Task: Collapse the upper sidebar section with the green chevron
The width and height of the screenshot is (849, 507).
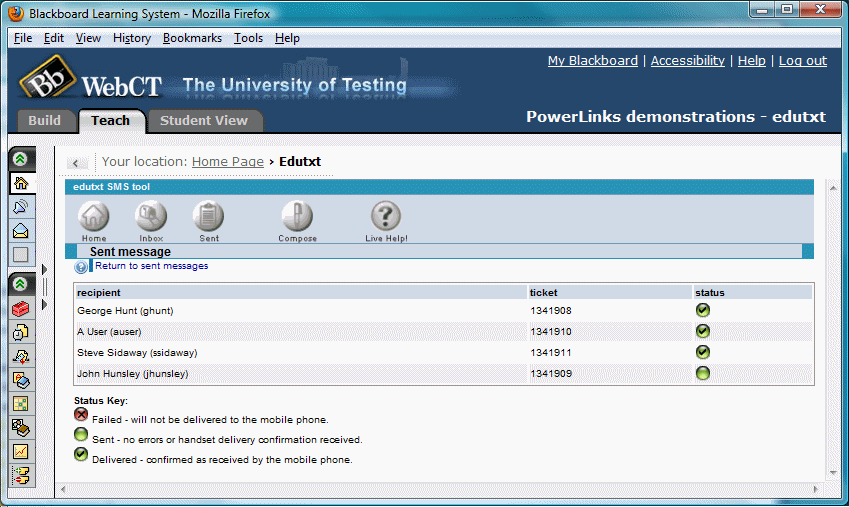Action: [x=21, y=159]
